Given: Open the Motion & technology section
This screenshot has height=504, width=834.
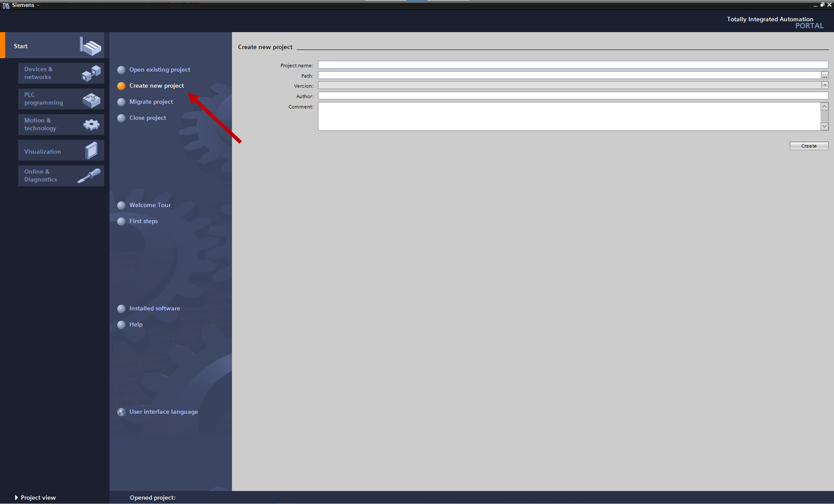Looking at the screenshot, I should point(61,124).
